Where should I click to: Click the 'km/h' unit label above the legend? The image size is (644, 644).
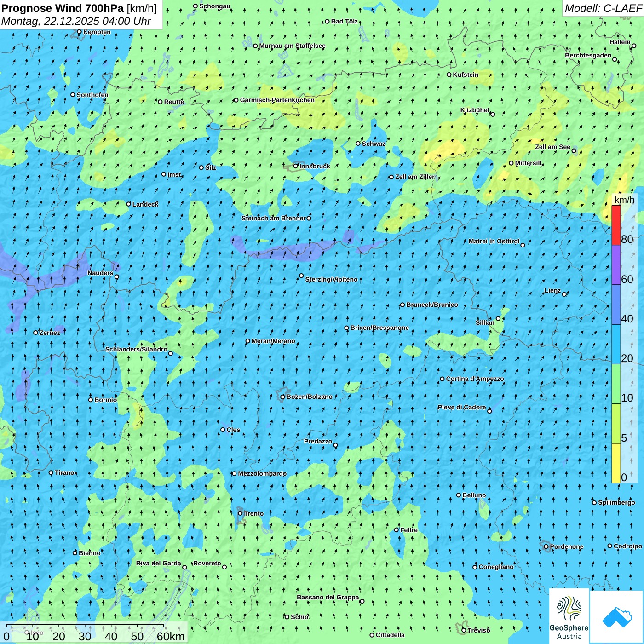tap(624, 200)
